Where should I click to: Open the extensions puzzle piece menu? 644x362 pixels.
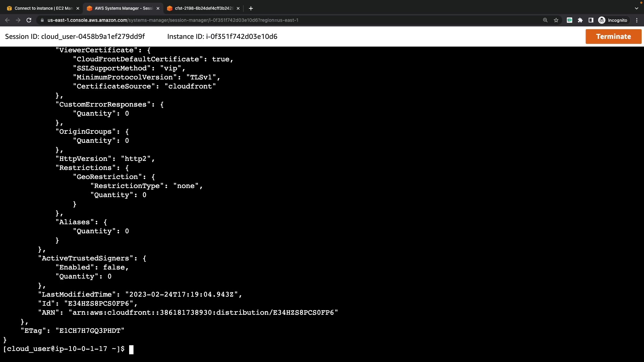click(580, 20)
